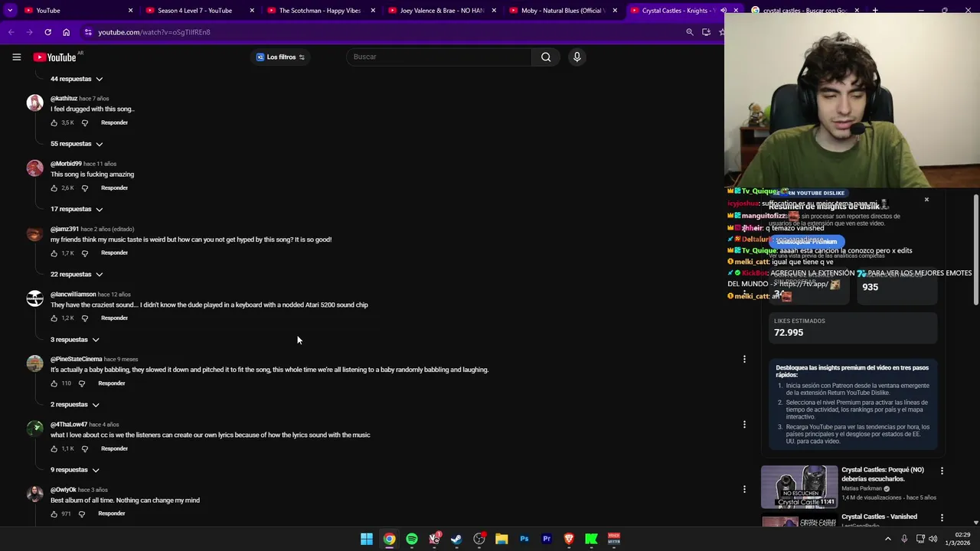
Task: Expand 9 respuestas replies
Action: [75, 470]
